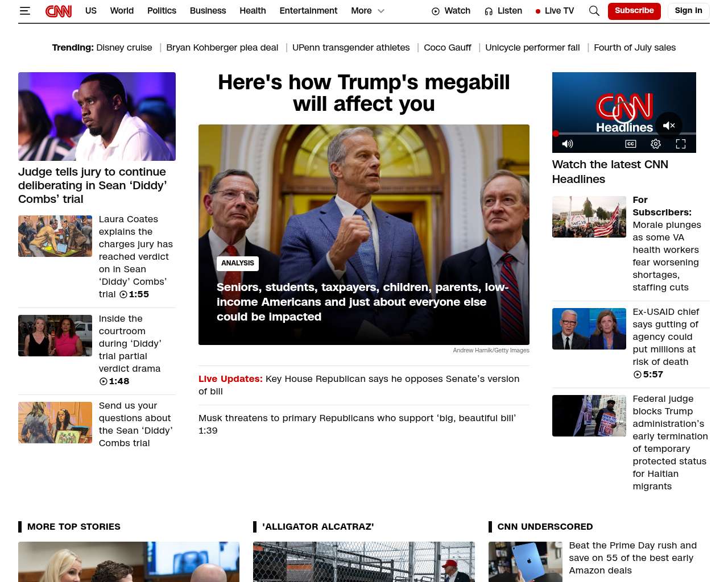Click the Anderson Cooper interview thumbnail
Image resolution: width=728 pixels, height=582 pixels.
point(589,329)
